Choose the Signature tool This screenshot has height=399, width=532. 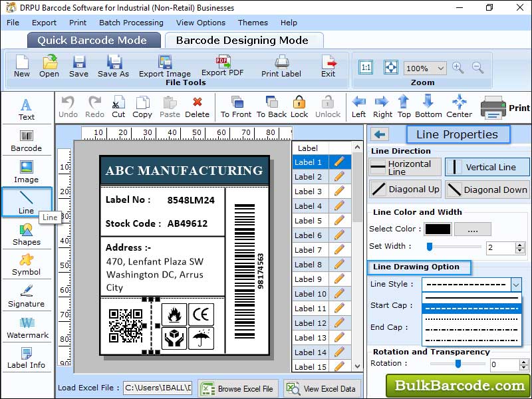(x=27, y=295)
